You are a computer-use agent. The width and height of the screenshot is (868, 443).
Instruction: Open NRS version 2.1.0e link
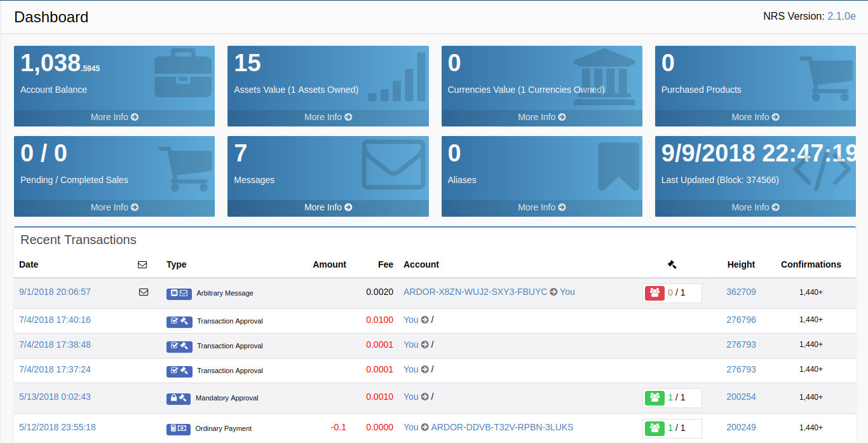(841, 17)
